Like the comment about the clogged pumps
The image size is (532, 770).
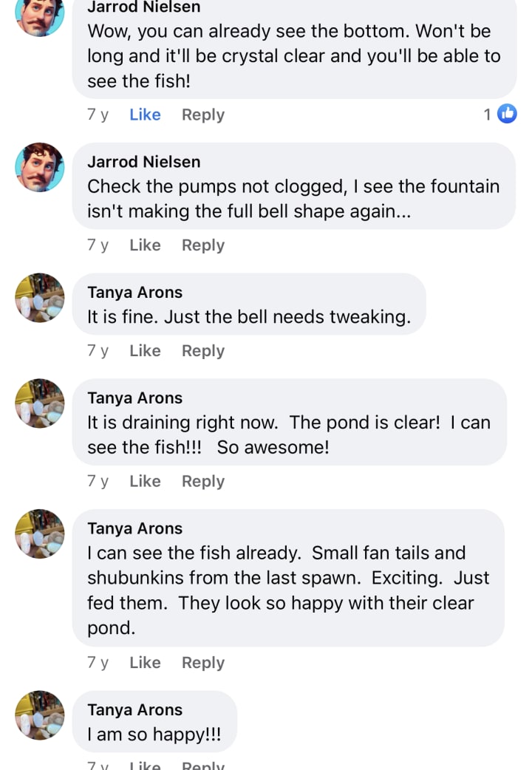pos(145,245)
